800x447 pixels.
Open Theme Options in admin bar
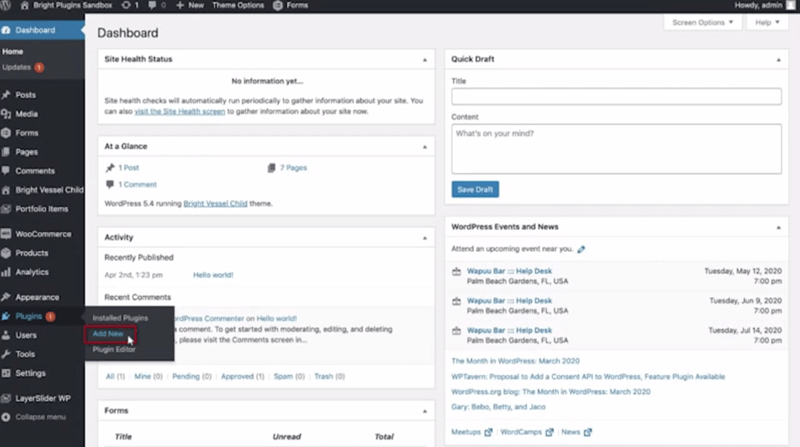238,5
